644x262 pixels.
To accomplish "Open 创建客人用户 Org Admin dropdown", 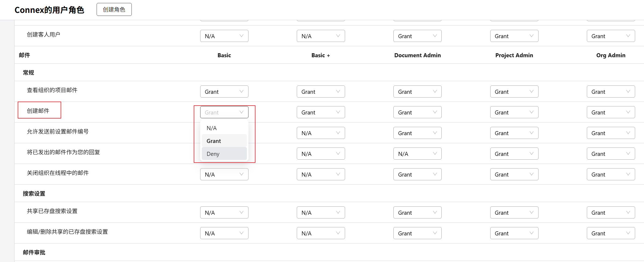I will click(611, 36).
